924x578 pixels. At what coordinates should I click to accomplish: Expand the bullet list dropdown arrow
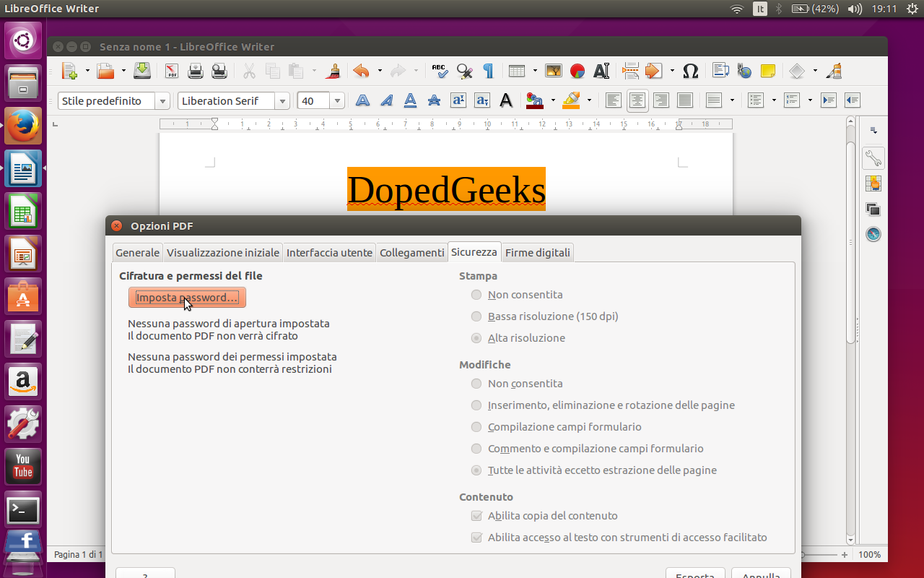click(774, 100)
